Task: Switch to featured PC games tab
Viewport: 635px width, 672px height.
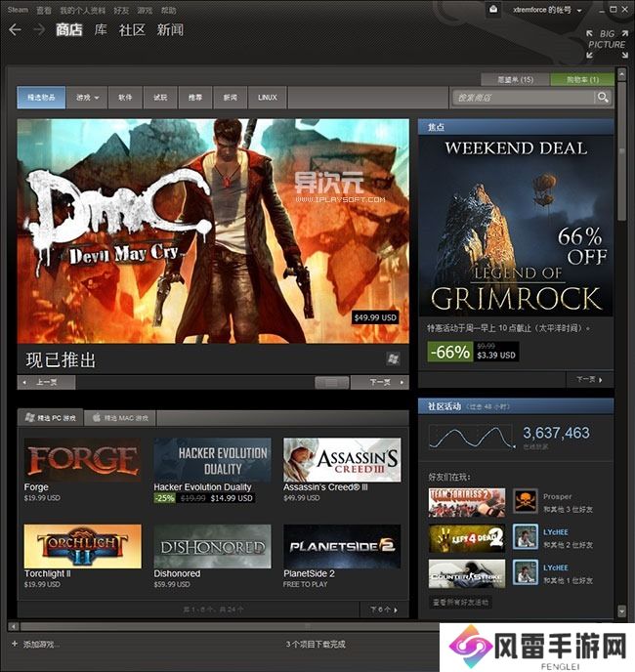Action: pyautogui.click(x=50, y=418)
